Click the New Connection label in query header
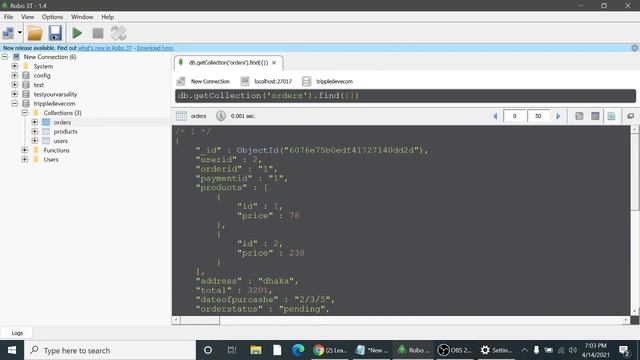The width and height of the screenshot is (640, 360). 210,81
